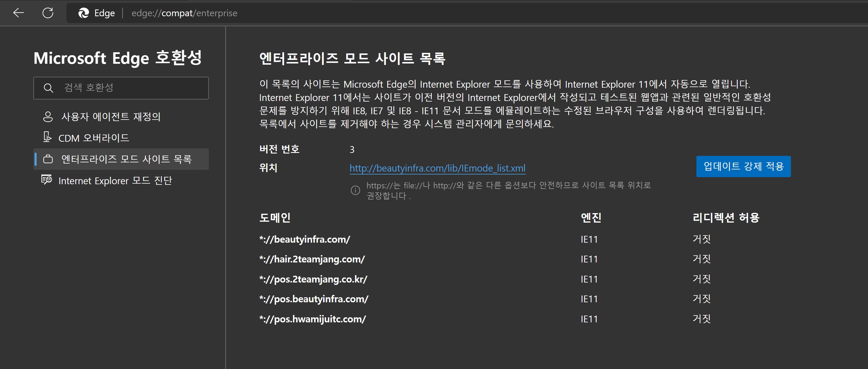Viewport: 868px width, 369px height.
Task: Focus the 검색 호환성 search field
Action: [121, 88]
